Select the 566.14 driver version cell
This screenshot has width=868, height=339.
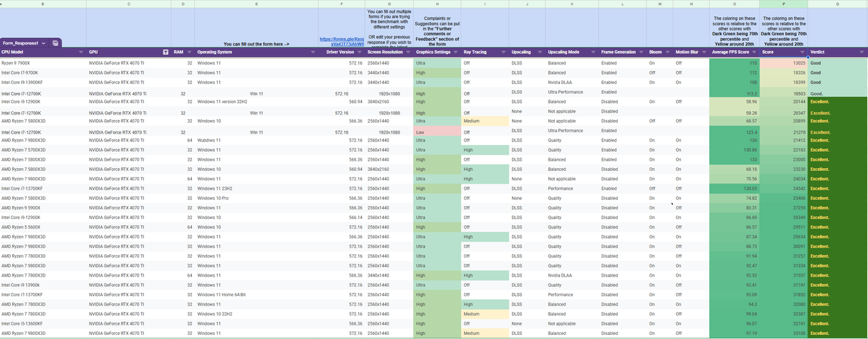coord(342,217)
